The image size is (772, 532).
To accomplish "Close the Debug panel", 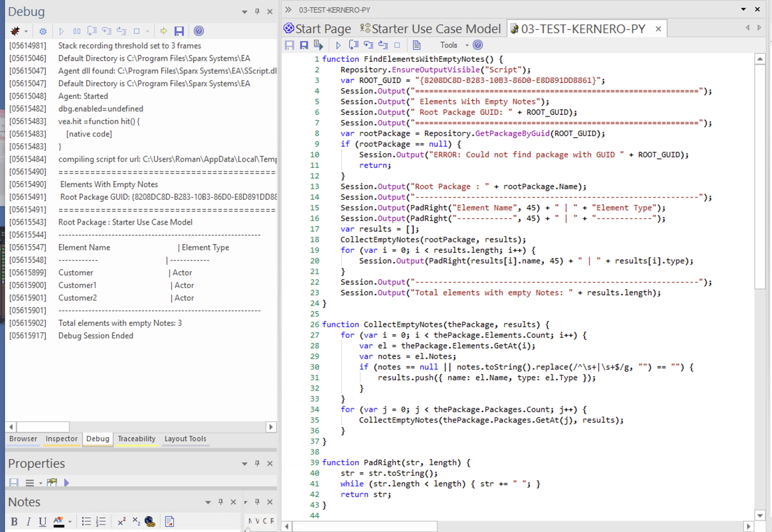I will coord(270,11).
